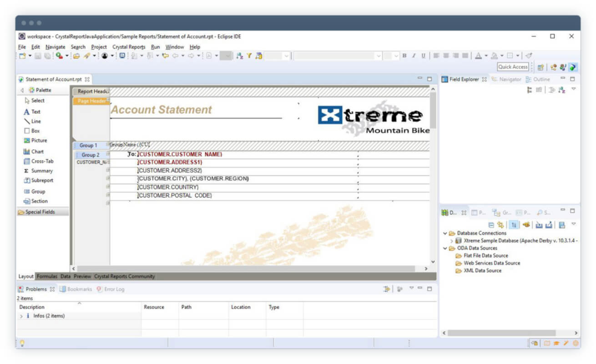This screenshot has height=364, width=596.
Task: Open the File menu
Action: pyautogui.click(x=22, y=47)
